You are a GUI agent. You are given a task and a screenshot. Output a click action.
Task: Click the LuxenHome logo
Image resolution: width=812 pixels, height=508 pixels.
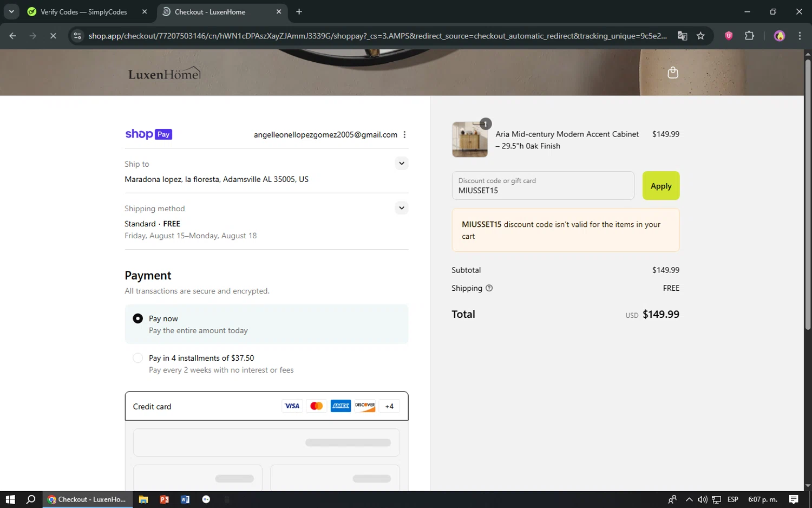pyautogui.click(x=164, y=74)
